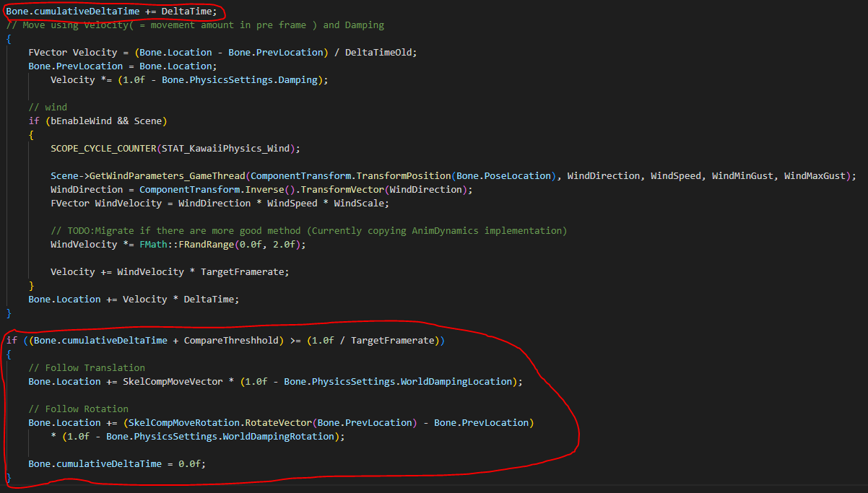
Task: Click 'WindMaxGust' parameter at line end
Action: pyautogui.click(x=815, y=175)
